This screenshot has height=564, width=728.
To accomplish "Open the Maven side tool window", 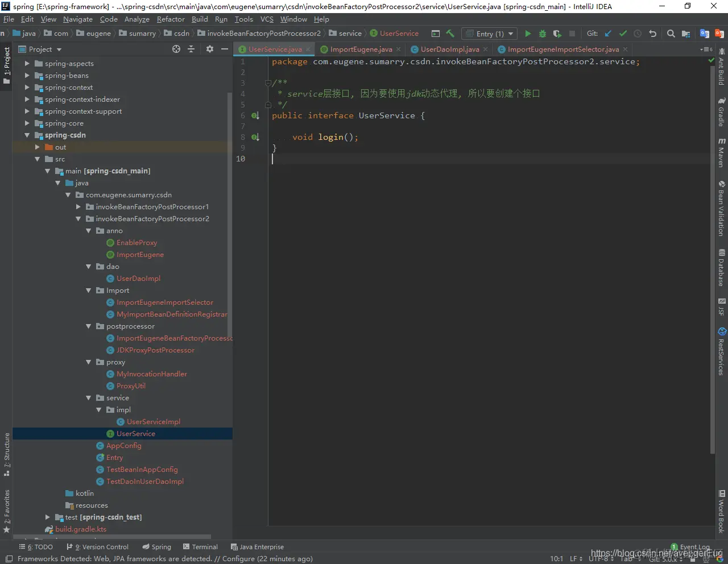I will (721, 152).
